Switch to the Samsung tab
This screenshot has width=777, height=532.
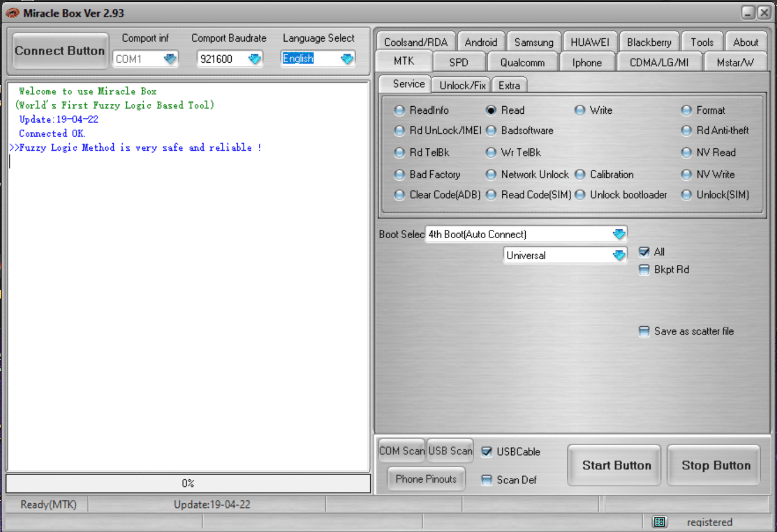click(x=533, y=42)
